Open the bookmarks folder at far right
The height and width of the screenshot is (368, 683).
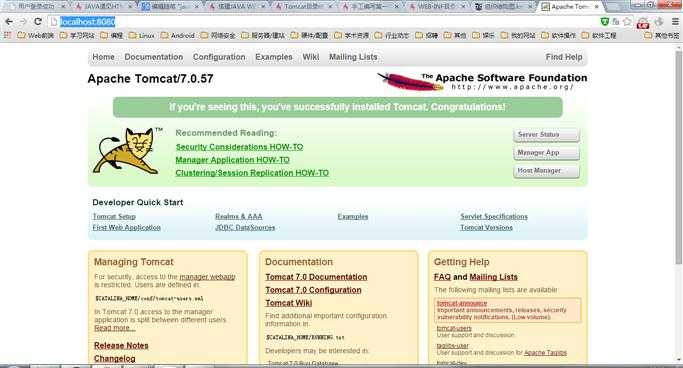(662, 35)
